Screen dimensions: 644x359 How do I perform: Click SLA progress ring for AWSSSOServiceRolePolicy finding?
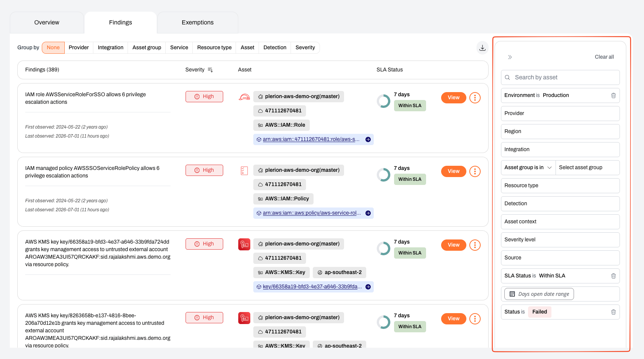384,175
